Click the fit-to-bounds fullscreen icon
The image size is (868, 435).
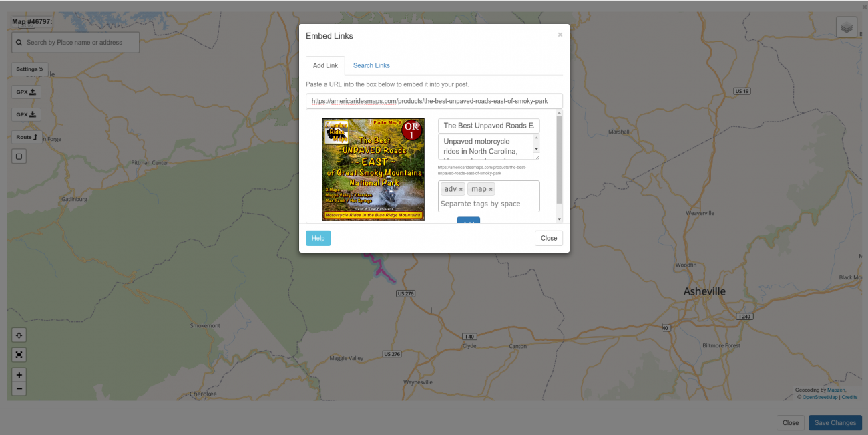click(x=19, y=355)
